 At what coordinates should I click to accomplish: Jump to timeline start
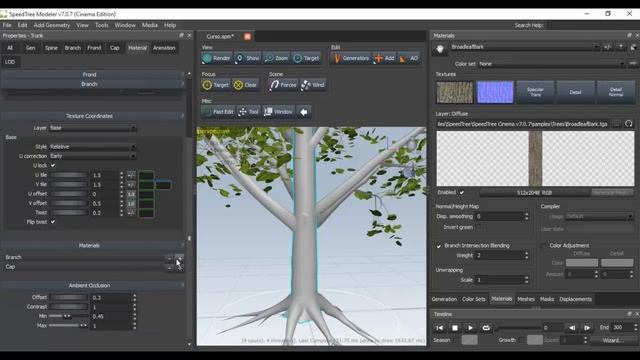tap(440, 328)
